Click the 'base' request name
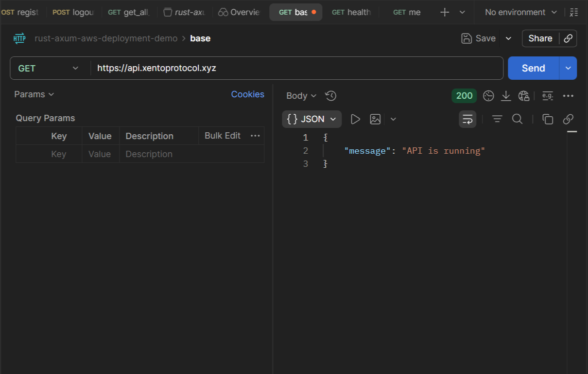Image resolution: width=588 pixels, height=374 pixels. 200,38
